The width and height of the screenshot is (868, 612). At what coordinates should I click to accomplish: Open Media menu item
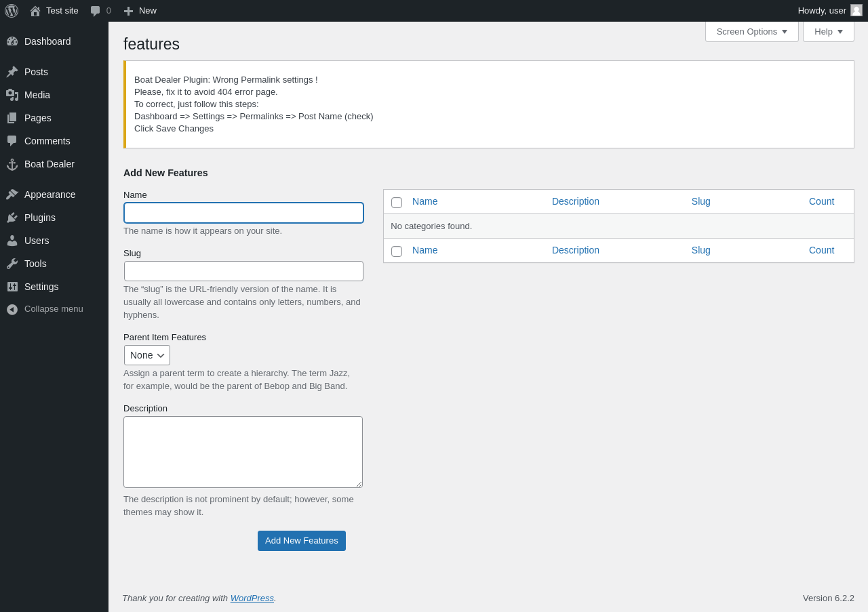(x=54, y=95)
